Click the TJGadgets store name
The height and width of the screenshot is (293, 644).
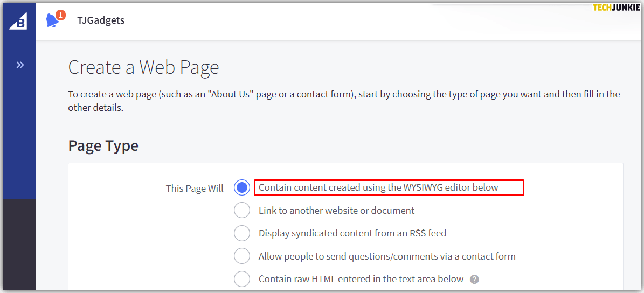(100, 20)
